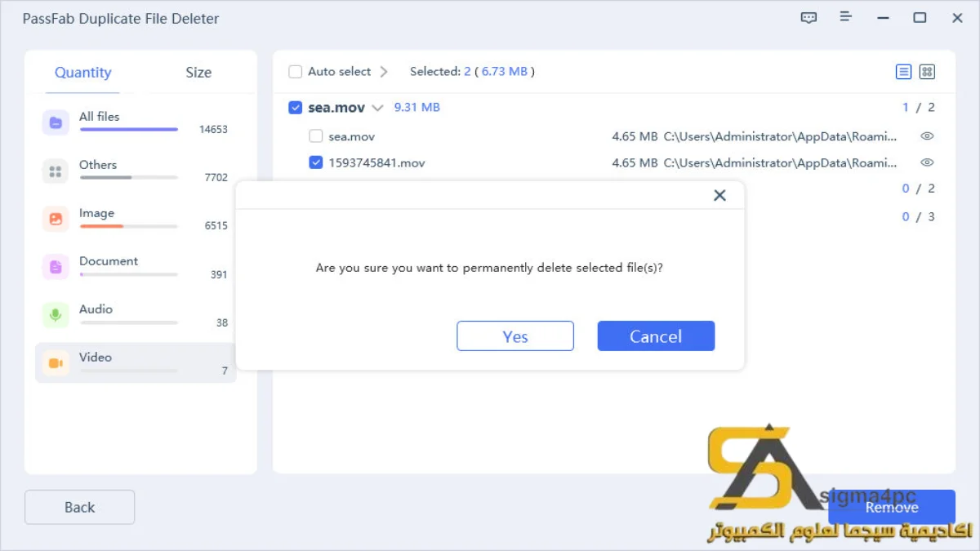Maximize the PassFab window
The image size is (980, 551).
(x=920, y=17)
